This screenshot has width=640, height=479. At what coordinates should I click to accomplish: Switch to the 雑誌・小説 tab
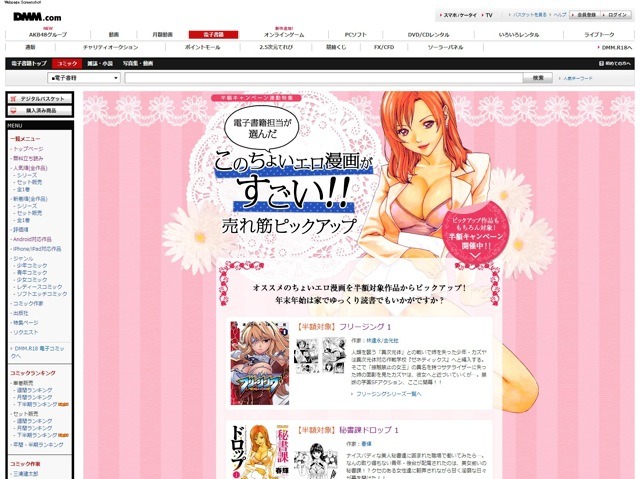(100, 64)
